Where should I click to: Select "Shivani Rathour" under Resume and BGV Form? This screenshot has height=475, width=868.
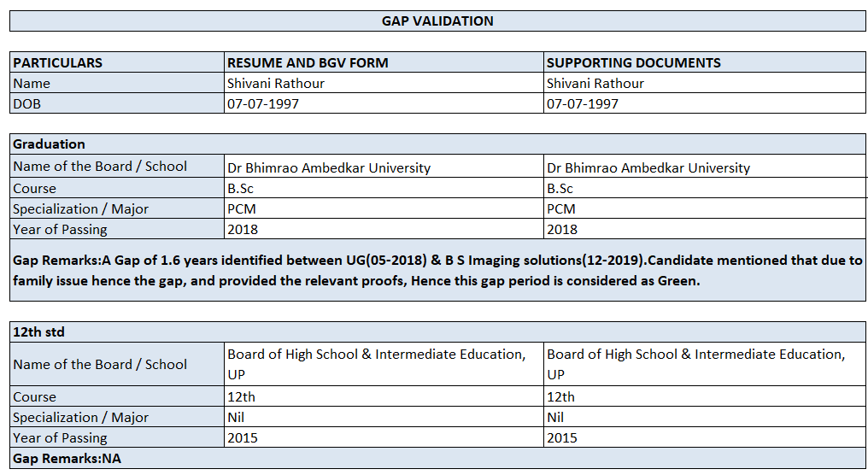(384, 83)
